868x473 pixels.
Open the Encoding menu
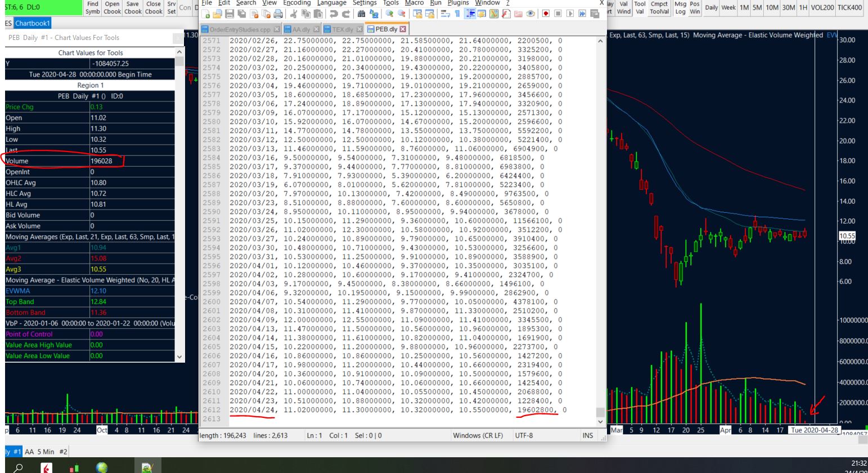296,3
